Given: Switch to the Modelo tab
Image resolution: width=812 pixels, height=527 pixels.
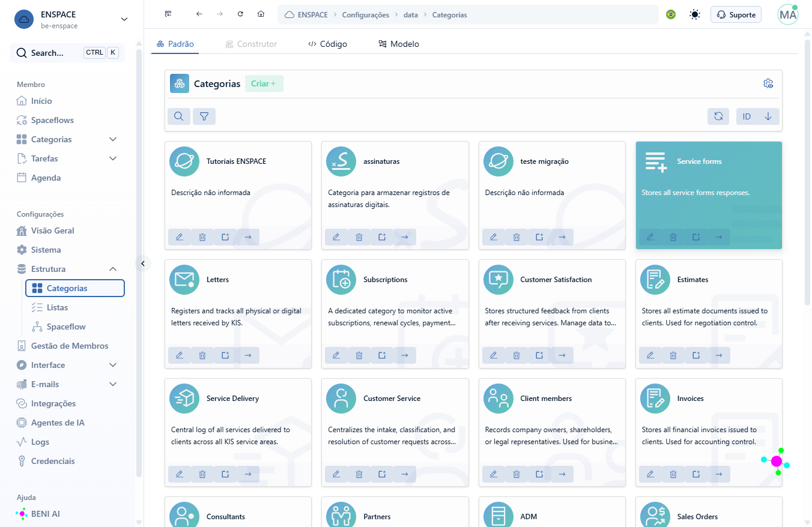Looking at the screenshot, I should tap(399, 44).
